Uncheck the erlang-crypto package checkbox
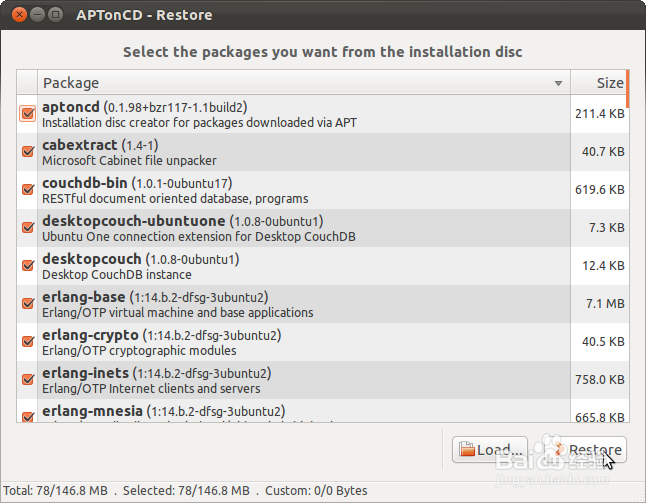 click(x=27, y=342)
